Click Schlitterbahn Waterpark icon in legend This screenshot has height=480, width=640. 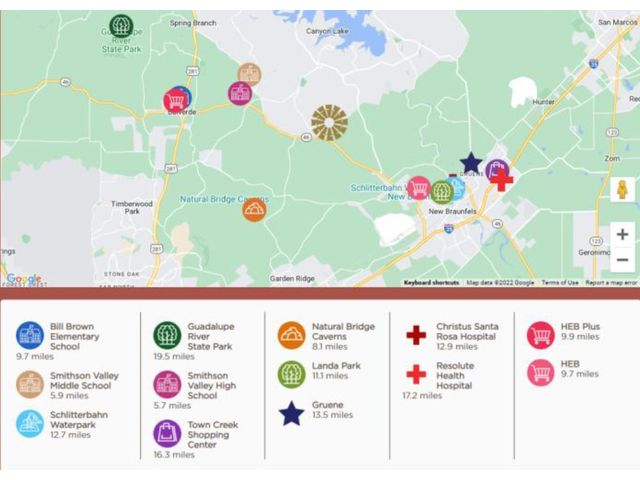pyautogui.click(x=30, y=422)
